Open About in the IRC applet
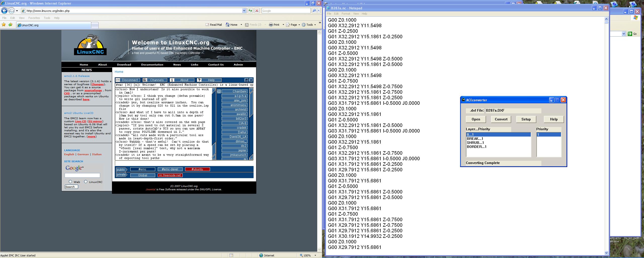 click(182, 80)
